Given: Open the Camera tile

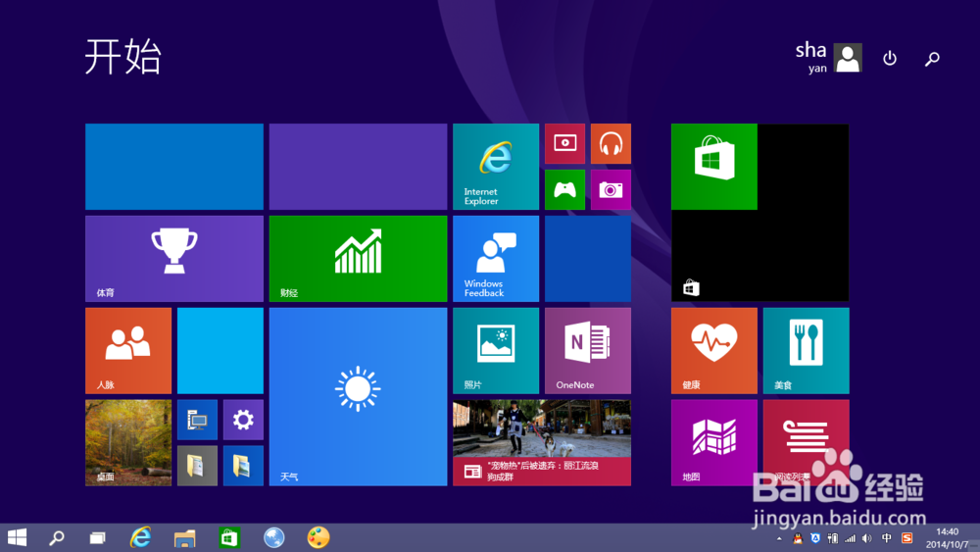Looking at the screenshot, I should (611, 189).
